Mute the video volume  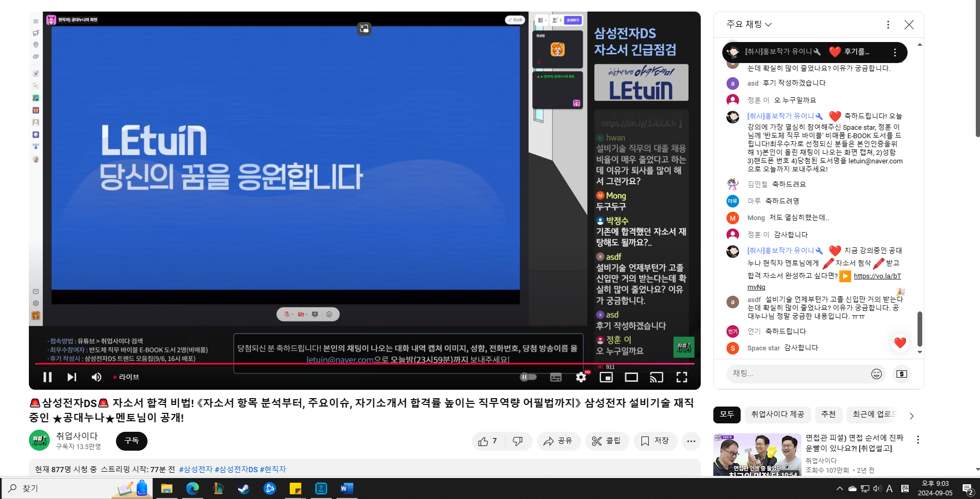[x=97, y=377]
